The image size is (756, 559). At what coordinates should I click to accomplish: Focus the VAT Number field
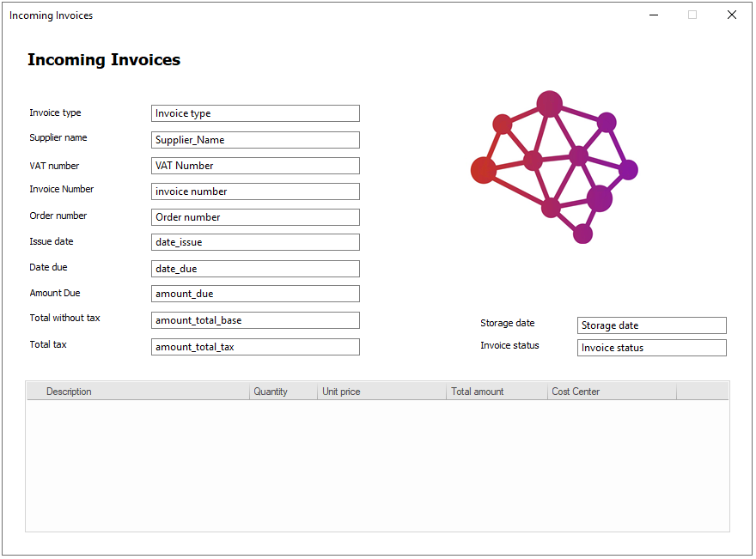255,166
